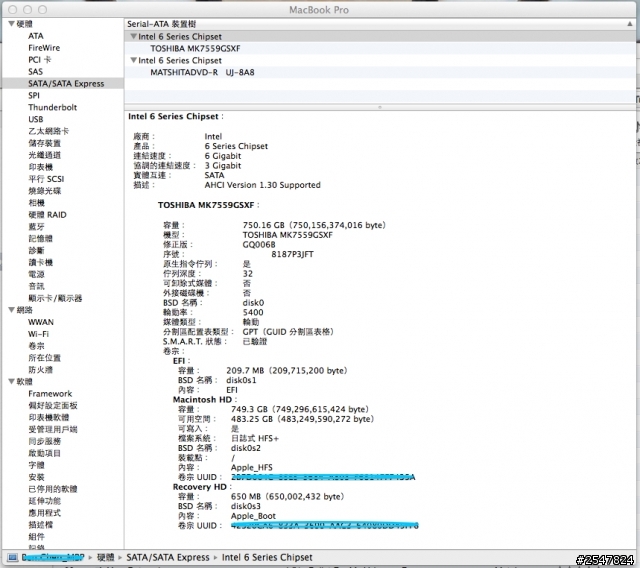Image resolution: width=640 pixels, height=568 pixels.
Task: Open the 延伸功能 sidebar item
Action: point(44,501)
